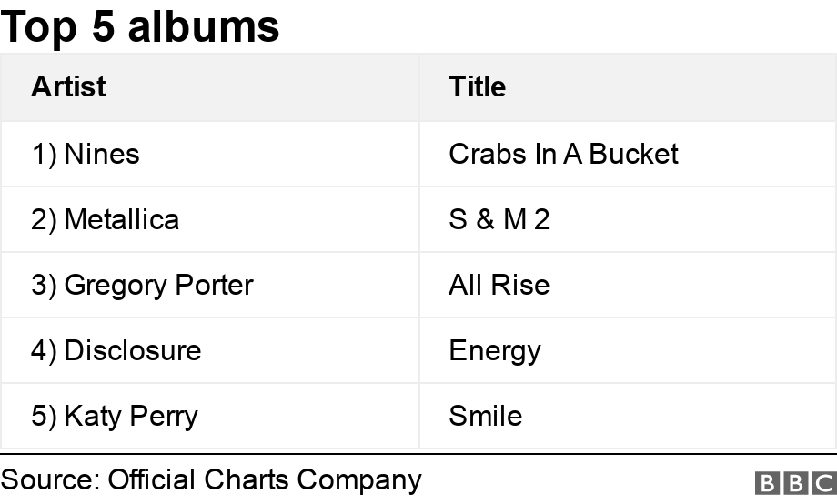Click the Smile album title

(x=486, y=416)
